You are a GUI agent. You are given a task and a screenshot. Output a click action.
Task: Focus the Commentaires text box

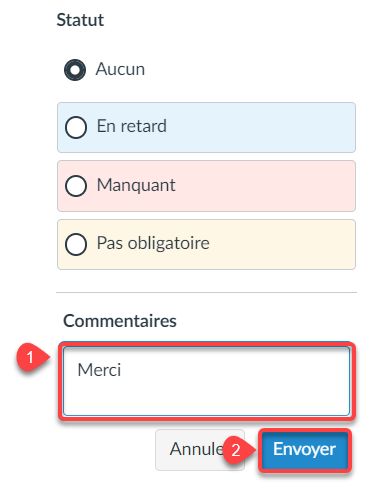[206, 381]
